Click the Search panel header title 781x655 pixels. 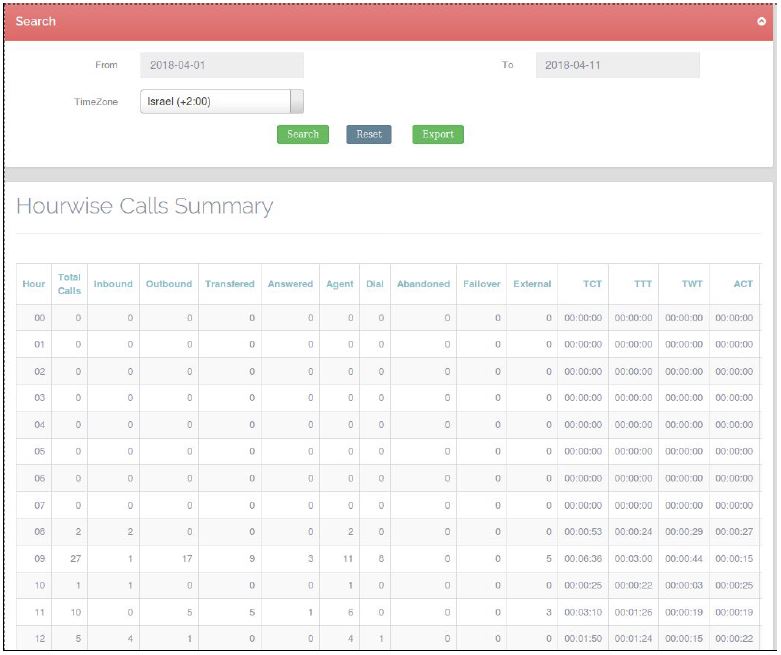[x=36, y=22]
